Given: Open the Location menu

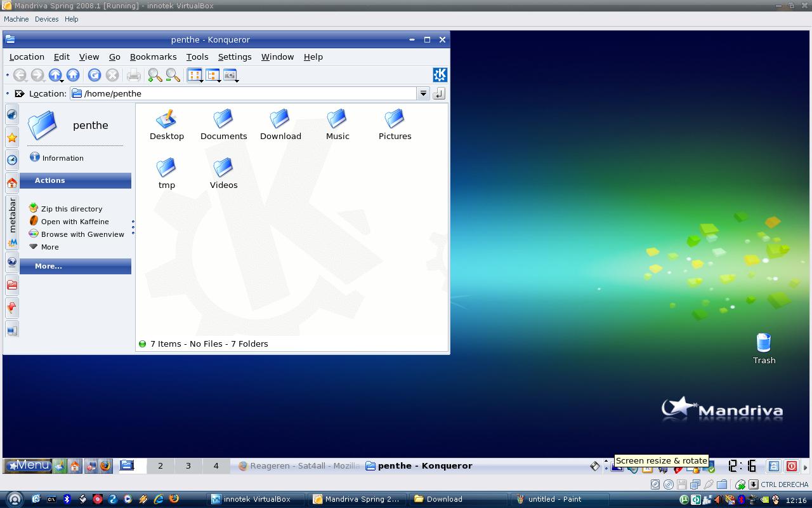Looking at the screenshot, I should 27,57.
